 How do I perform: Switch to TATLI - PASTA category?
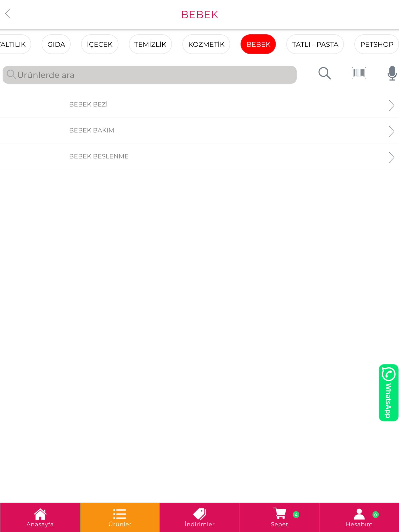point(315,44)
